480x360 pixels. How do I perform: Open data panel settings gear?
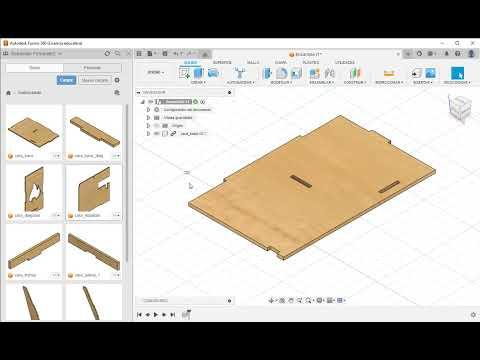pyautogui.click(x=117, y=80)
